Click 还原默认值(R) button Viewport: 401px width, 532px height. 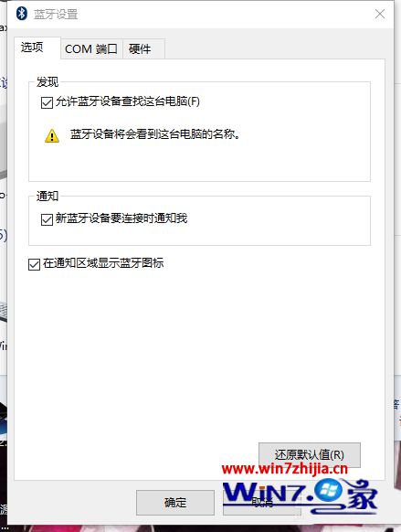(x=309, y=454)
